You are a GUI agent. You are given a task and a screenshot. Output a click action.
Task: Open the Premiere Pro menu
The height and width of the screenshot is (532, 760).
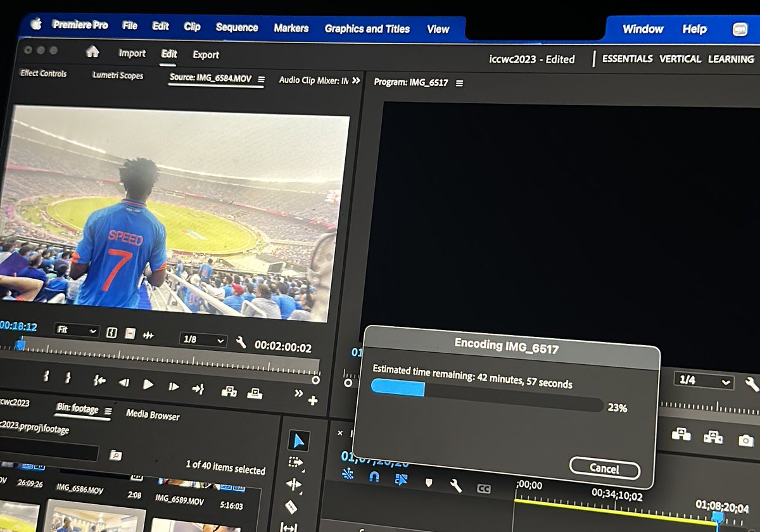[x=80, y=25]
